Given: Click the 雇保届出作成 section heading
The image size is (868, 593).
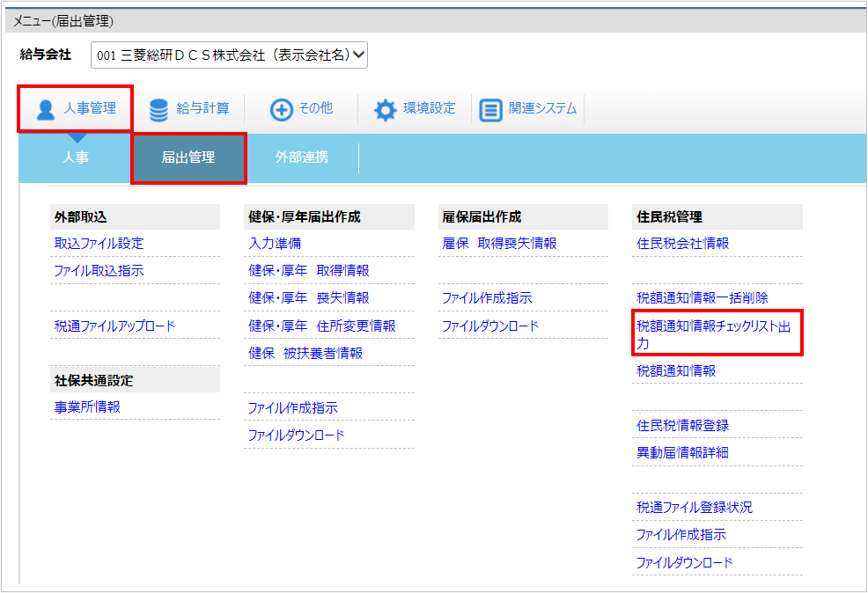Looking at the screenshot, I should pos(482,216).
